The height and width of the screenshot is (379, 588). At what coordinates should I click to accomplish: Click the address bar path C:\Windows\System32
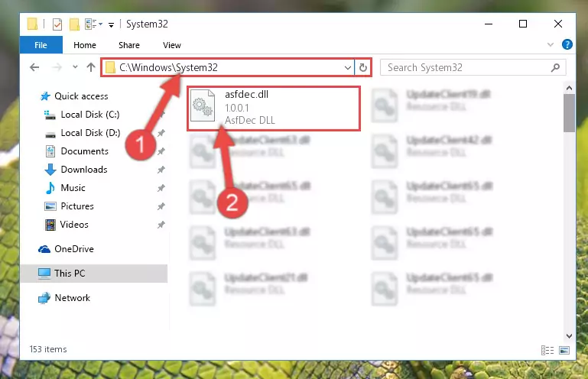click(168, 67)
